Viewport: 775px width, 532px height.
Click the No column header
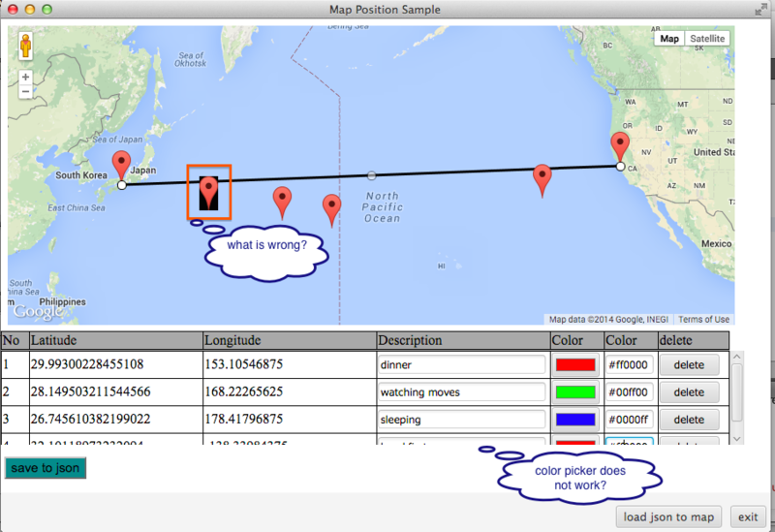15,340
